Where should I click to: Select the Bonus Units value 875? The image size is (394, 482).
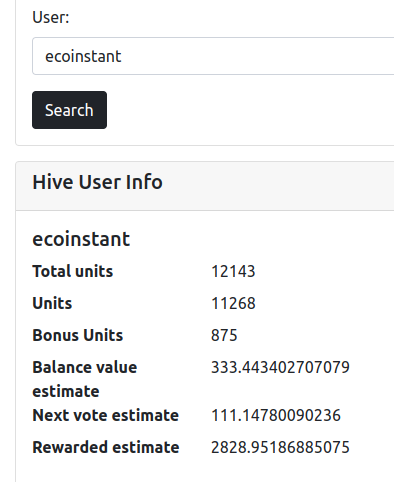pyautogui.click(x=224, y=335)
